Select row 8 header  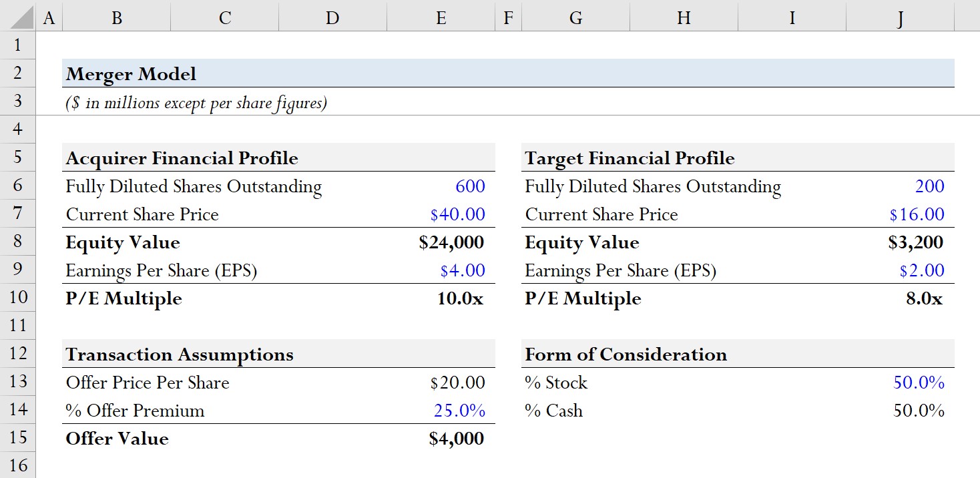point(18,242)
